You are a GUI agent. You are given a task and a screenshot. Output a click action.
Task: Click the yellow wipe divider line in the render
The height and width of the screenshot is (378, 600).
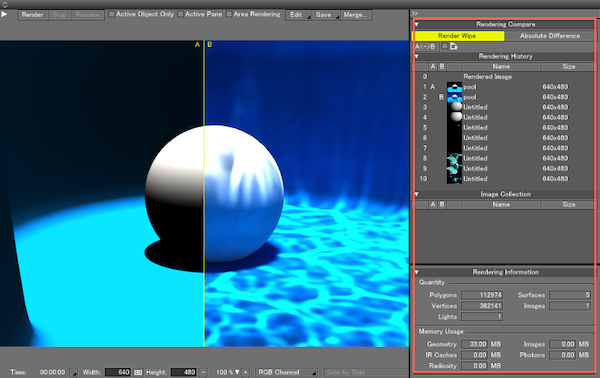point(204,191)
